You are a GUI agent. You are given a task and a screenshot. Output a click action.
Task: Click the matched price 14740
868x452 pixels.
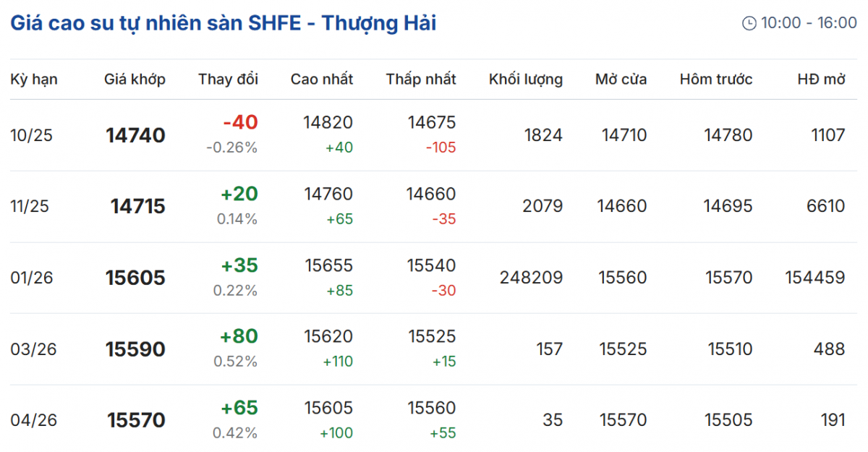click(x=135, y=135)
